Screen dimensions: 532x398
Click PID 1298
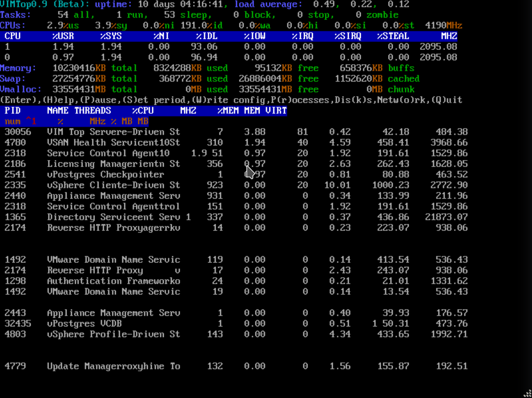click(x=15, y=281)
